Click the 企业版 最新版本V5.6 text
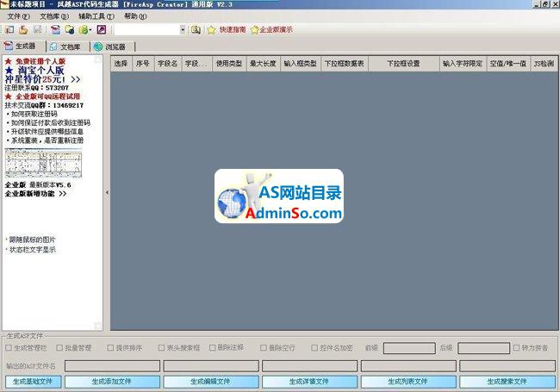The width and height of the screenshot is (560, 392). (x=38, y=185)
